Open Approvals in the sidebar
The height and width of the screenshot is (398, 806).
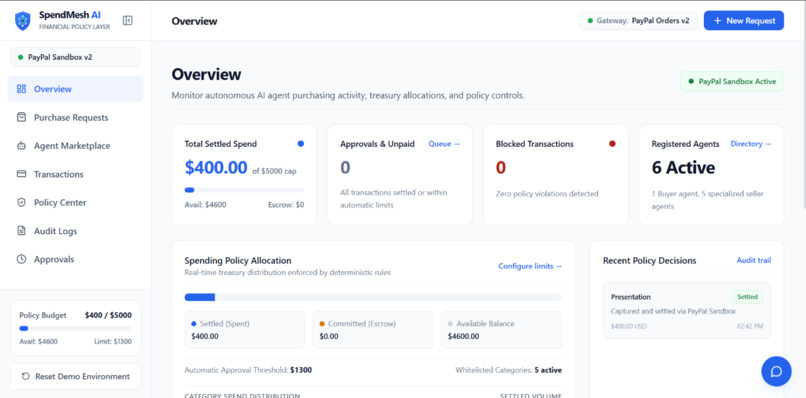75,259
